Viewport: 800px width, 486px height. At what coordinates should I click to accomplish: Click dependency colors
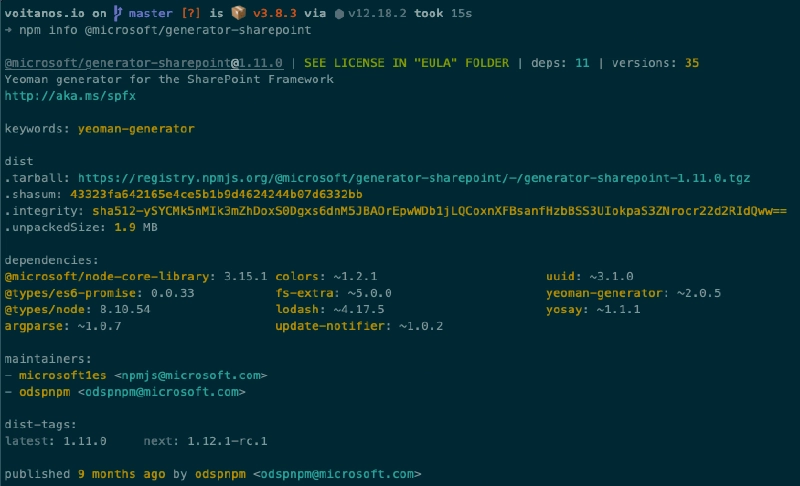click(x=297, y=276)
